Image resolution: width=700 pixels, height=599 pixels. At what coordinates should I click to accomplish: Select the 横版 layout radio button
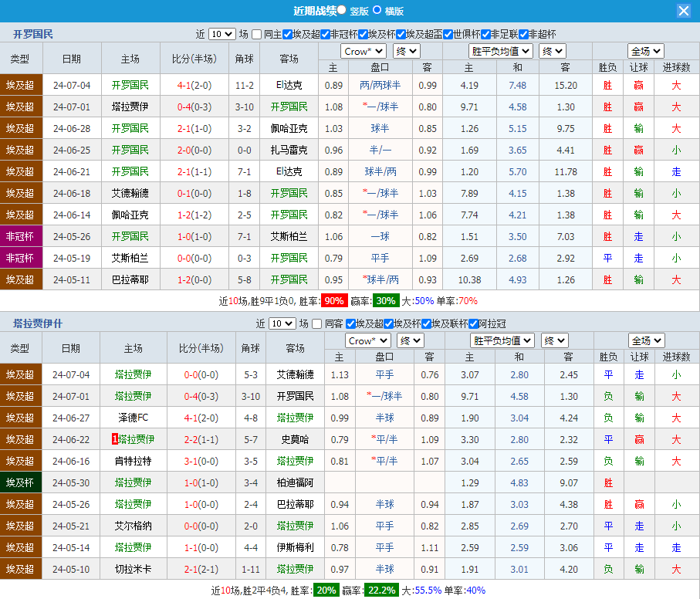377,10
